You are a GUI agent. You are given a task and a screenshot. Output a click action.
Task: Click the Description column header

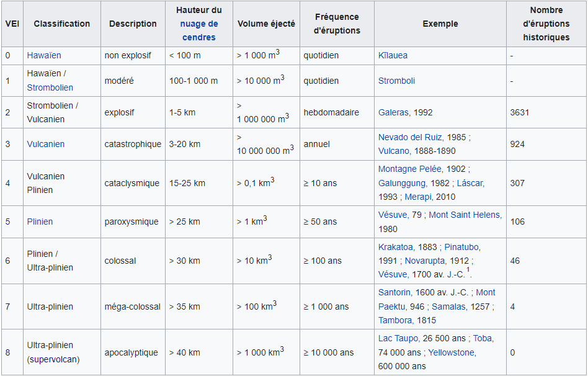tap(133, 24)
